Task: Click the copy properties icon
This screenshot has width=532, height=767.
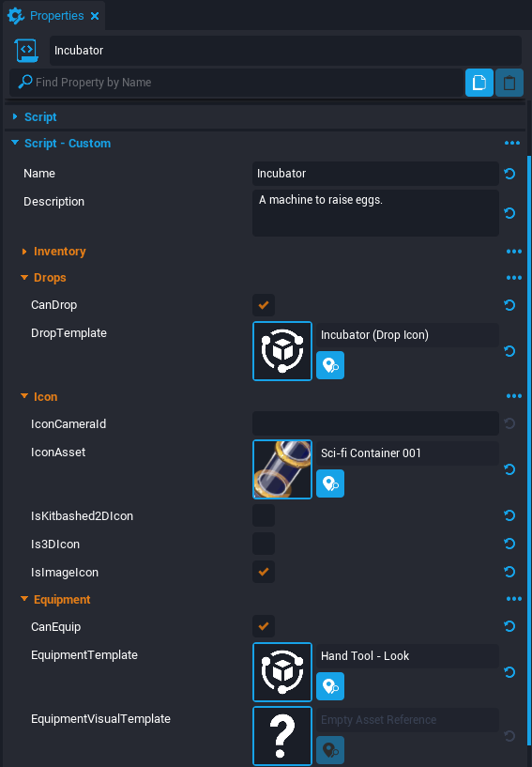Action: [x=479, y=83]
